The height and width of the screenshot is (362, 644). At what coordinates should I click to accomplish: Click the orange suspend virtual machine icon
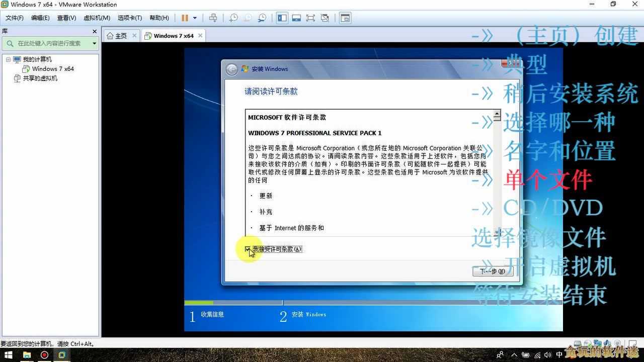coord(185,18)
